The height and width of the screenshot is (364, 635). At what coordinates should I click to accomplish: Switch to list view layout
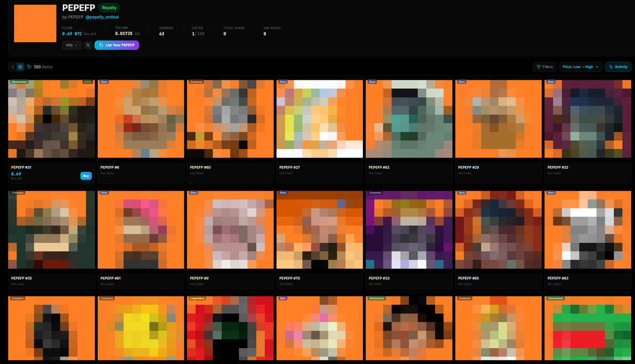point(13,67)
